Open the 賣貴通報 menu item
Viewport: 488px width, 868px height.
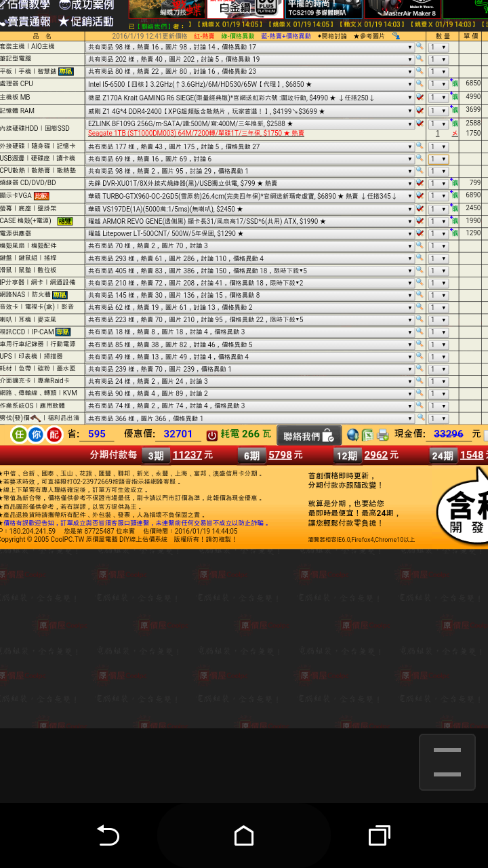[24, 21]
